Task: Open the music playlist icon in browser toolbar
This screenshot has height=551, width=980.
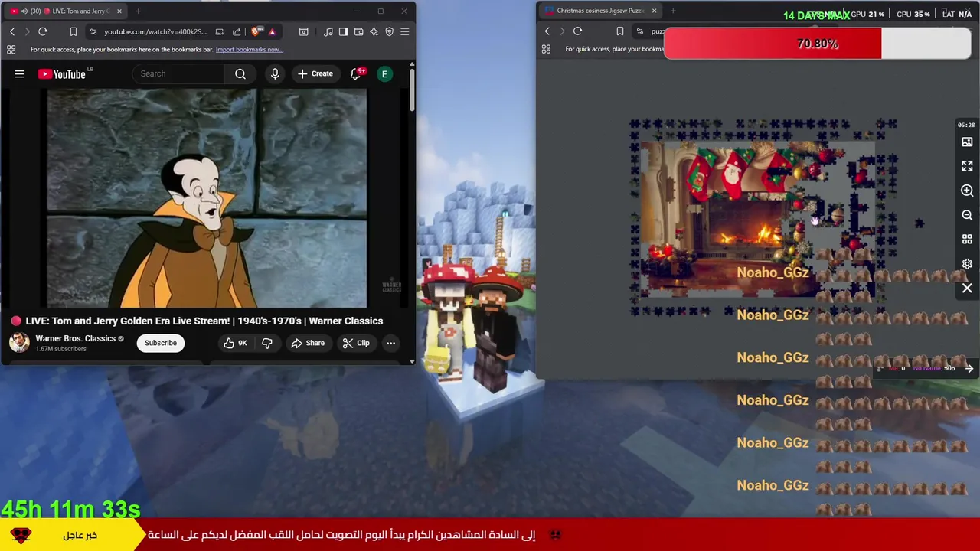Action: click(328, 31)
